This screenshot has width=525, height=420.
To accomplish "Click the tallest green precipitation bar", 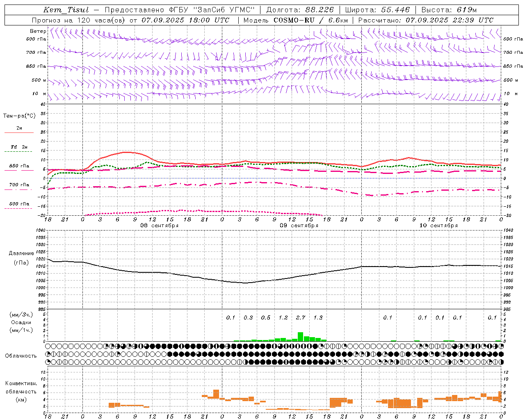I will [x=300, y=337].
